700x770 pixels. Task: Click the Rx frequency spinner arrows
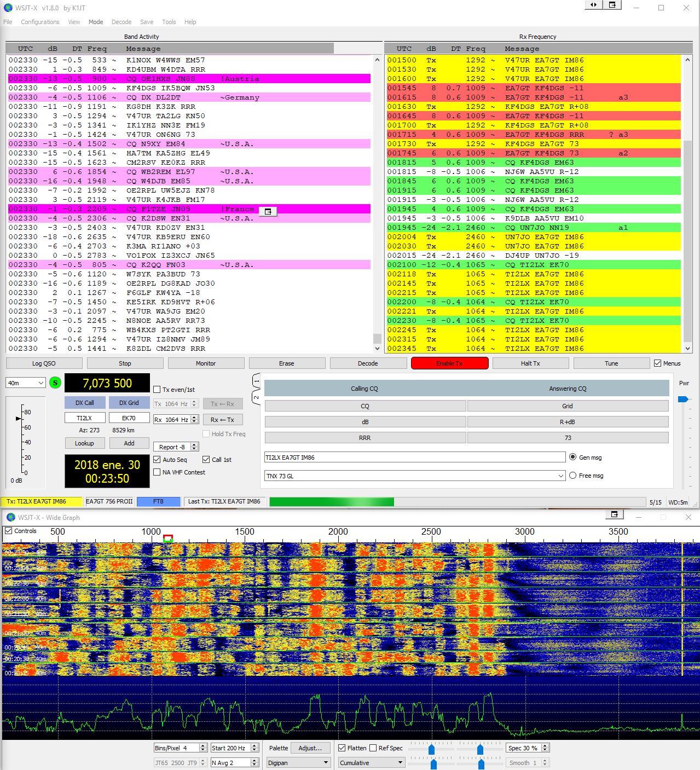coord(194,420)
